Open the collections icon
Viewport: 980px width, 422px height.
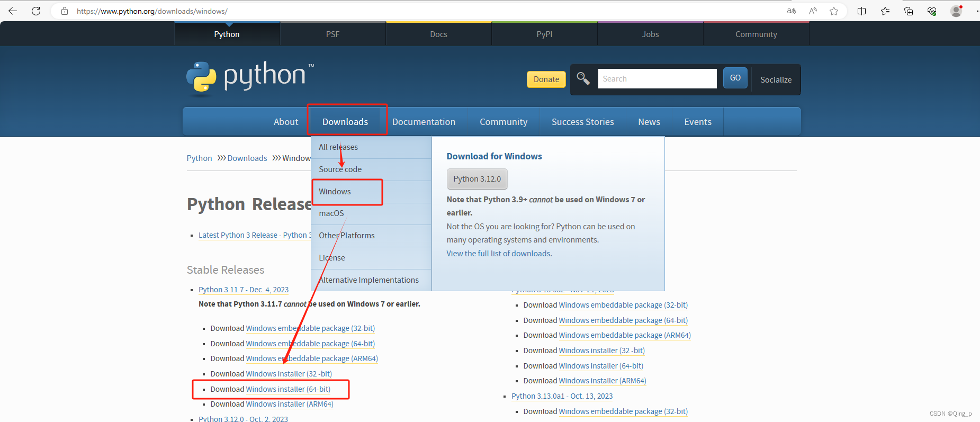[x=909, y=11]
